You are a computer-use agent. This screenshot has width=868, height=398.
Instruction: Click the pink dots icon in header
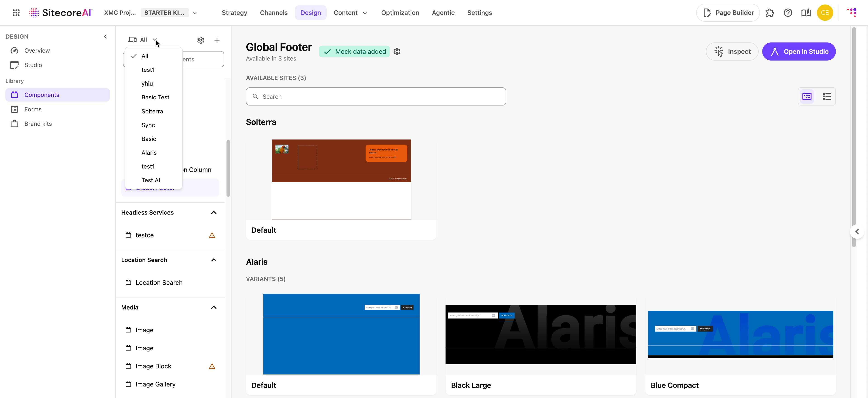tap(852, 13)
